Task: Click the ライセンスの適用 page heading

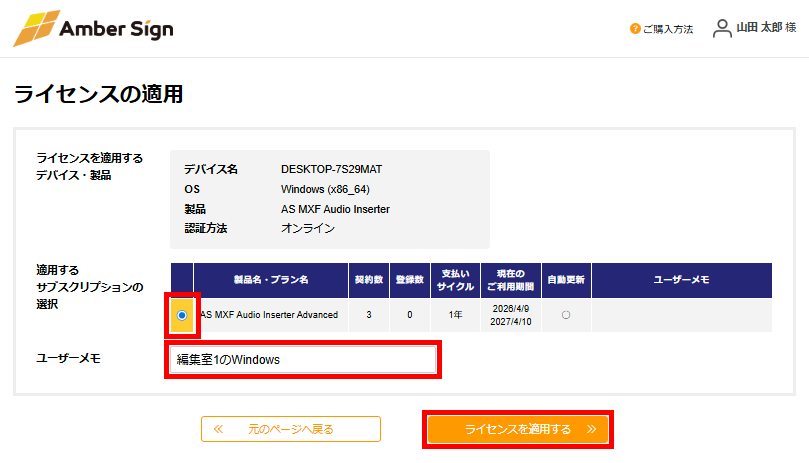Action: point(99,94)
